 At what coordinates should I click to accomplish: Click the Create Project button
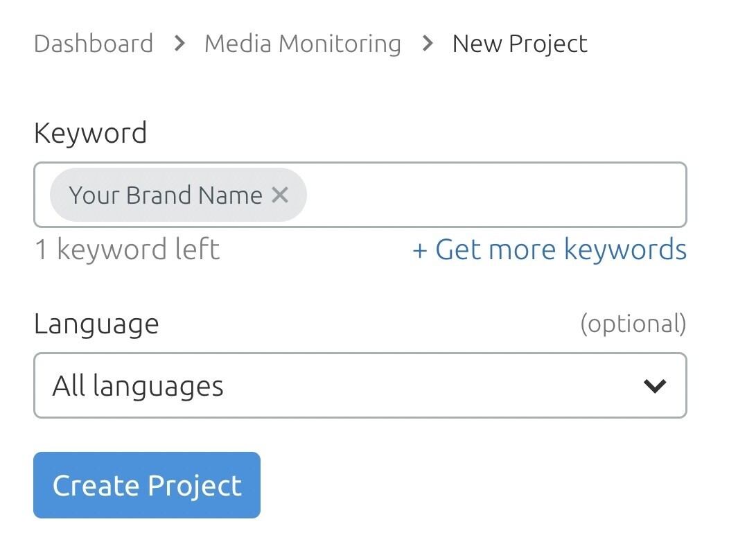(147, 485)
